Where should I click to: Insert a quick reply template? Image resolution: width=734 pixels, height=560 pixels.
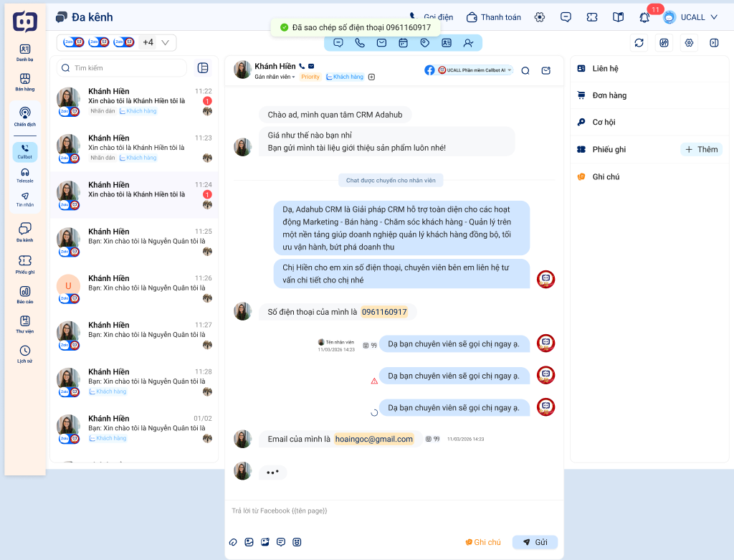point(281,542)
